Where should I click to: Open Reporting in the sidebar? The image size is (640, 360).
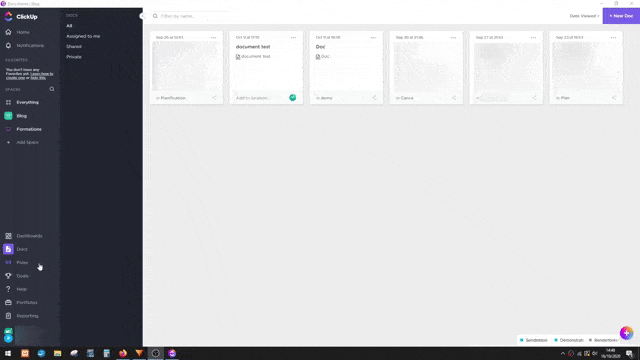tap(27, 316)
